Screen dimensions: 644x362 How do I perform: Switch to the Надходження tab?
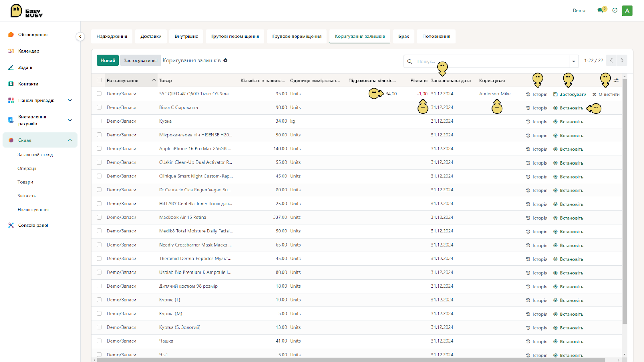(112, 36)
